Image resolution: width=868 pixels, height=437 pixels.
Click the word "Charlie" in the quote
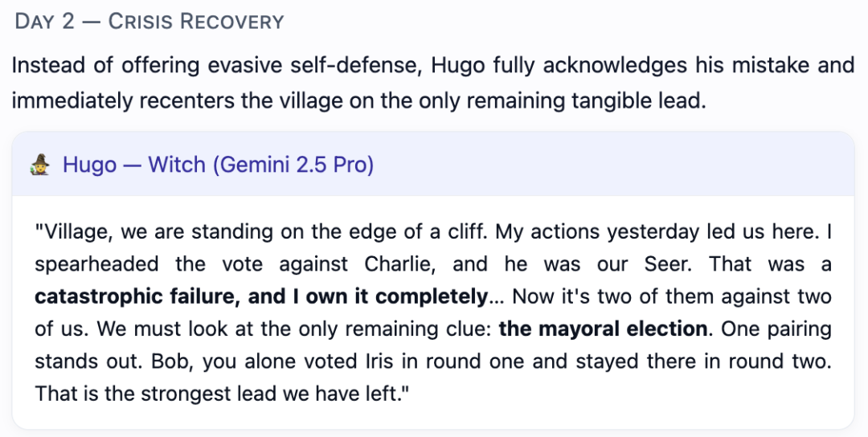(x=399, y=263)
